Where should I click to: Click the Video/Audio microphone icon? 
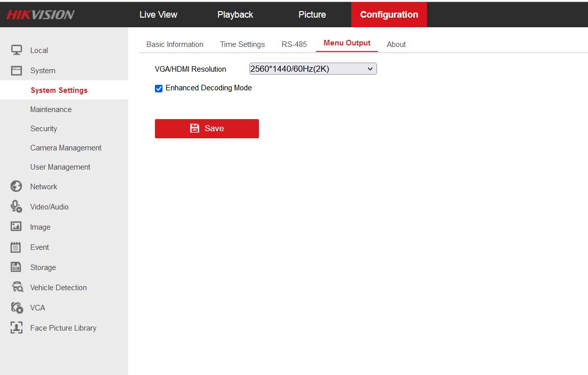pos(17,206)
